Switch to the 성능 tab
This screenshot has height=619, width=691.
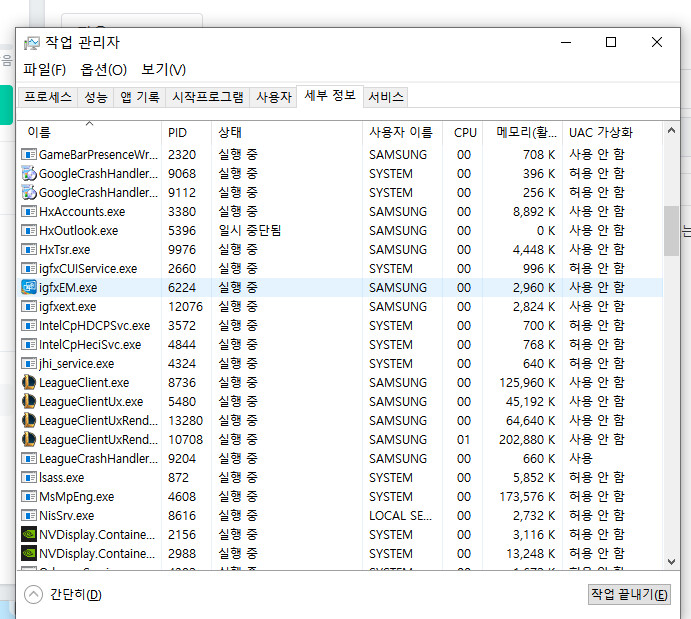[96, 97]
